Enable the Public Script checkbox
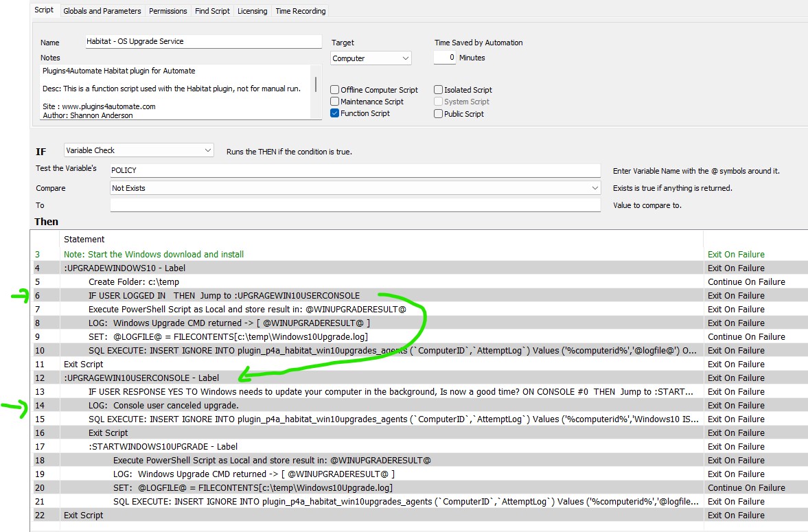The height and width of the screenshot is (532, 808). 439,114
